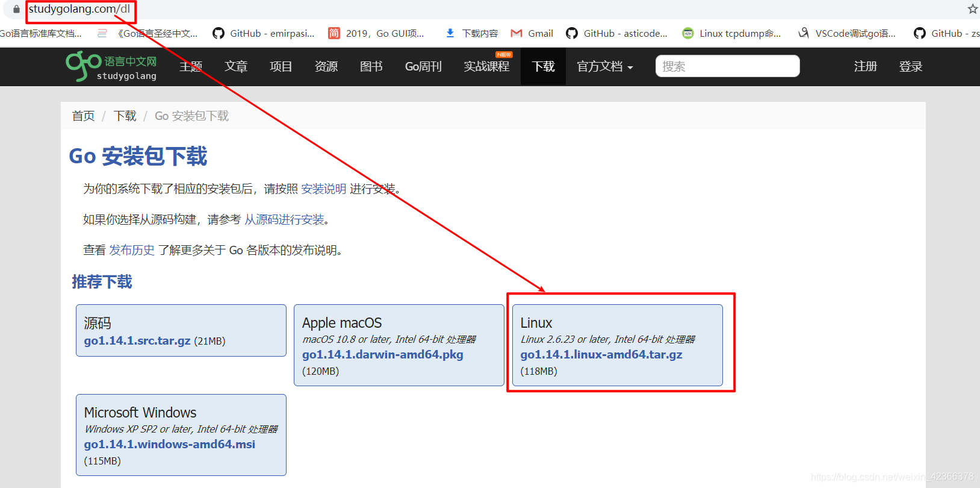Screen dimensions: 980x488
Task: Expand the 官方文档 dropdown menu
Action: [x=605, y=66]
